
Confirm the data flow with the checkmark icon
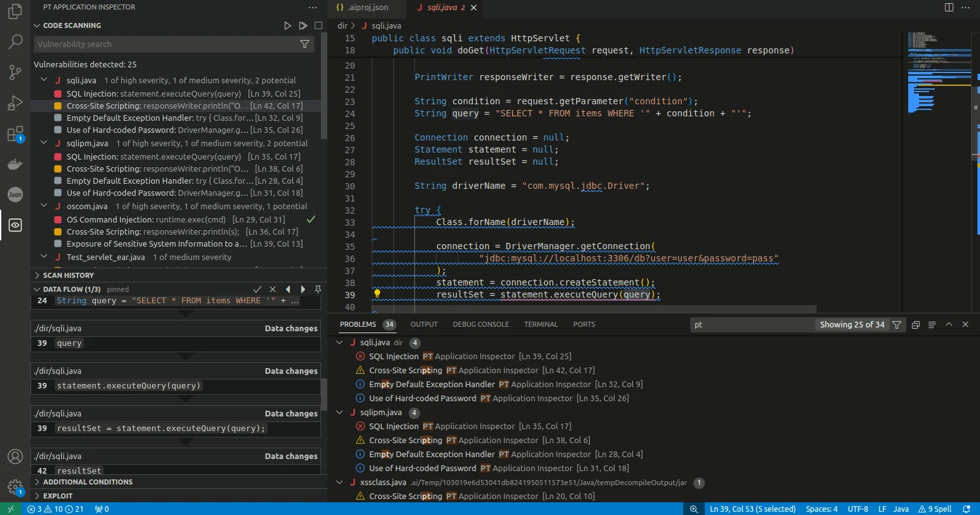click(x=258, y=289)
